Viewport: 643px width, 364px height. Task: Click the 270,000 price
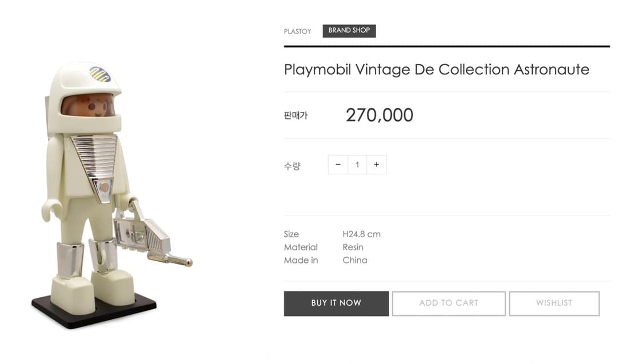coord(379,115)
